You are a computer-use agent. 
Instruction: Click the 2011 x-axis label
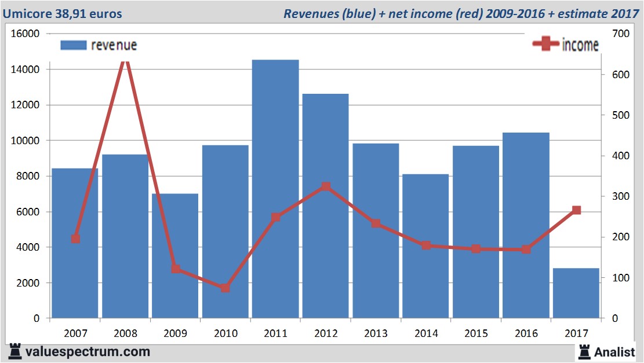coord(275,333)
